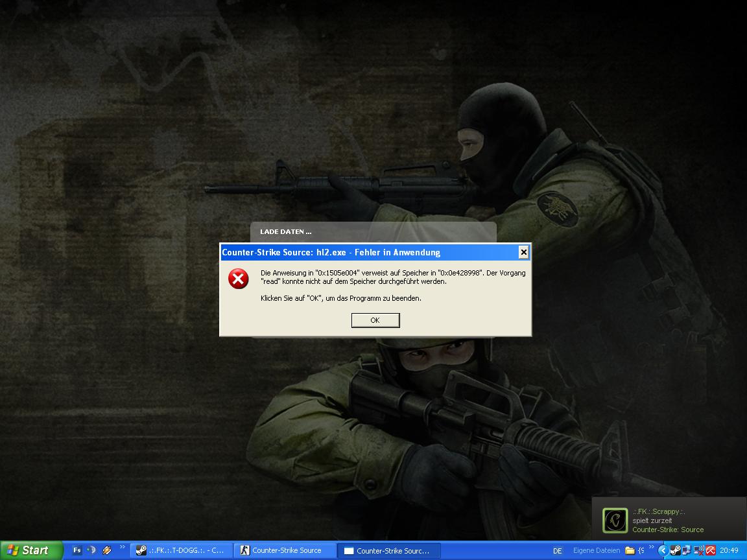Screen dimensions: 747x560
Task: Open the DE language bar indicator
Action: [557, 551]
